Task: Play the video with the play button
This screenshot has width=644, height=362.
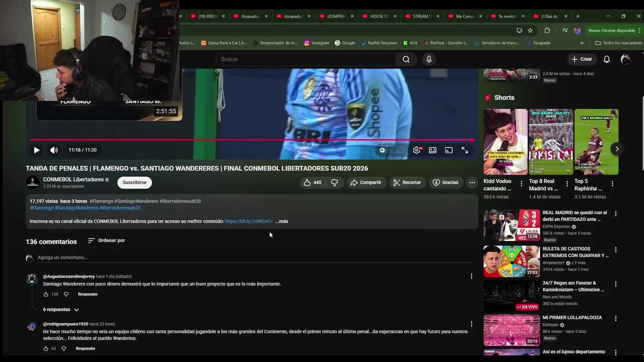Action: 36,150
